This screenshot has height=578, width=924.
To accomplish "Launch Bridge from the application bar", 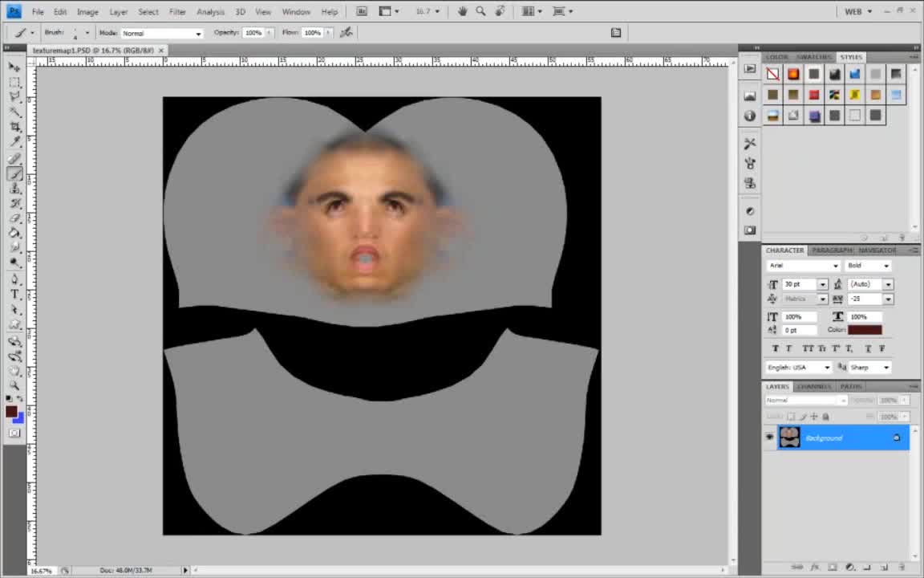I will click(x=362, y=11).
